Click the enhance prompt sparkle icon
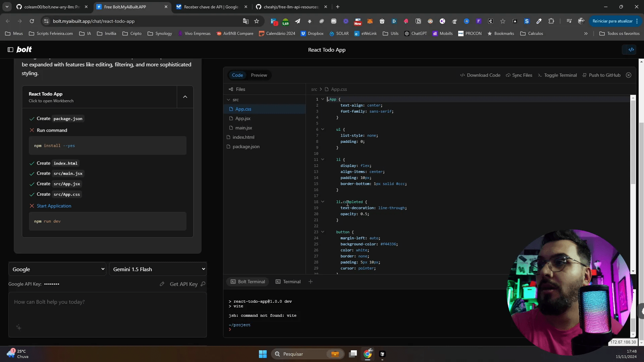Image resolution: width=644 pixels, height=362 pixels. coord(19,327)
